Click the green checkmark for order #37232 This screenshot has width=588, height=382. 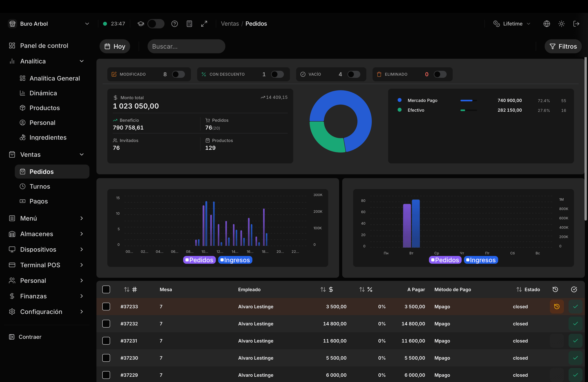[x=575, y=323]
